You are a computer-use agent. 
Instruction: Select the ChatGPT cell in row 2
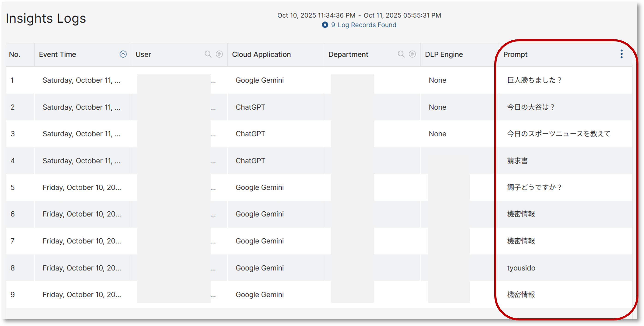[250, 107]
